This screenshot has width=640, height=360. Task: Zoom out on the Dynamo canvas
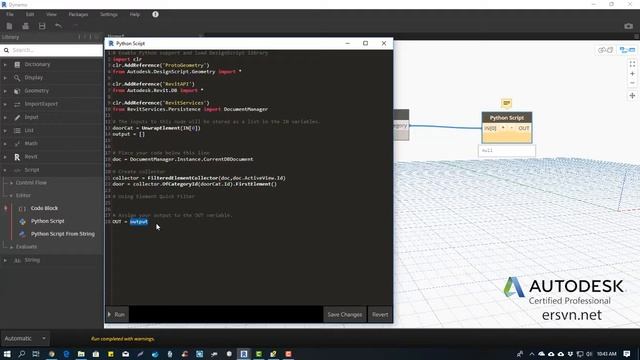pos(632,83)
